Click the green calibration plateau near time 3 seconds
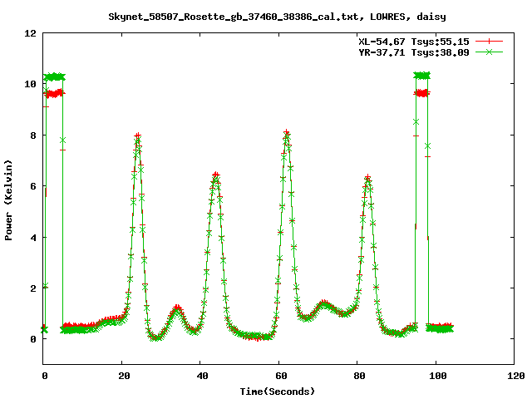The height and width of the screenshot is (399, 532). pos(55,77)
